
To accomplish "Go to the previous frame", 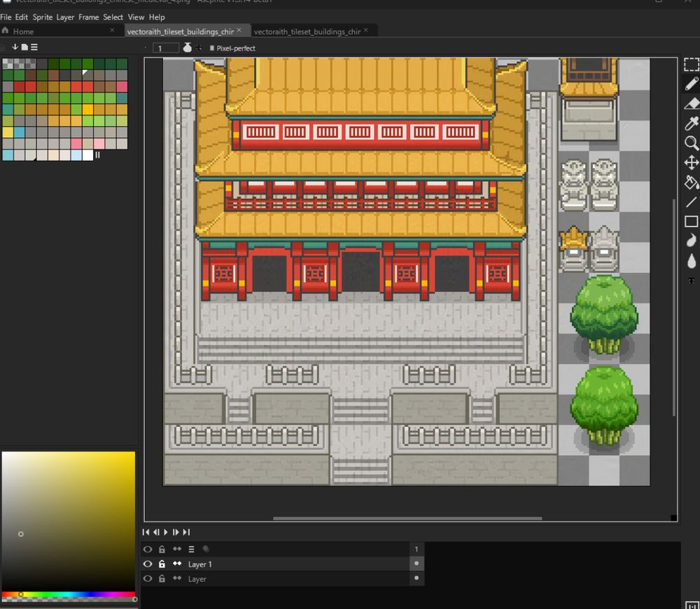I will (156, 532).
